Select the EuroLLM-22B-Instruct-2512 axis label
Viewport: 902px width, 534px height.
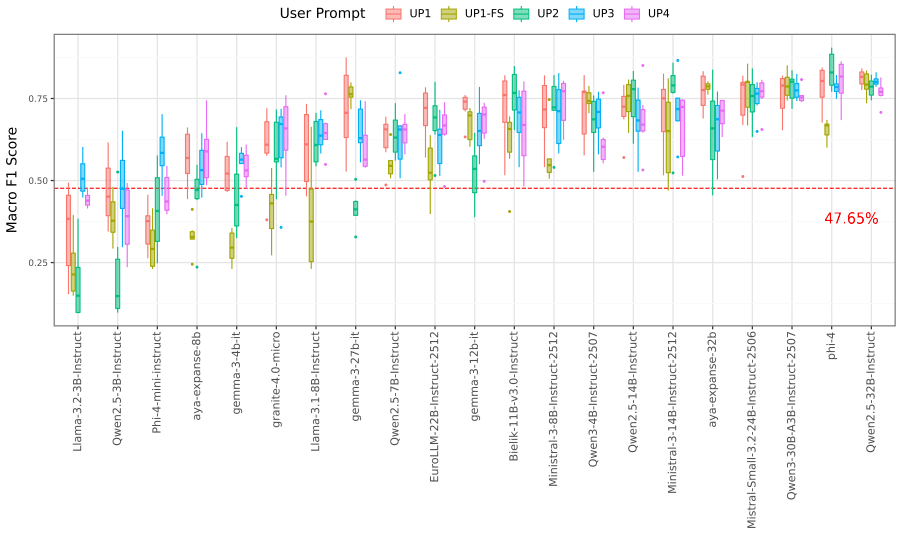[x=434, y=406]
